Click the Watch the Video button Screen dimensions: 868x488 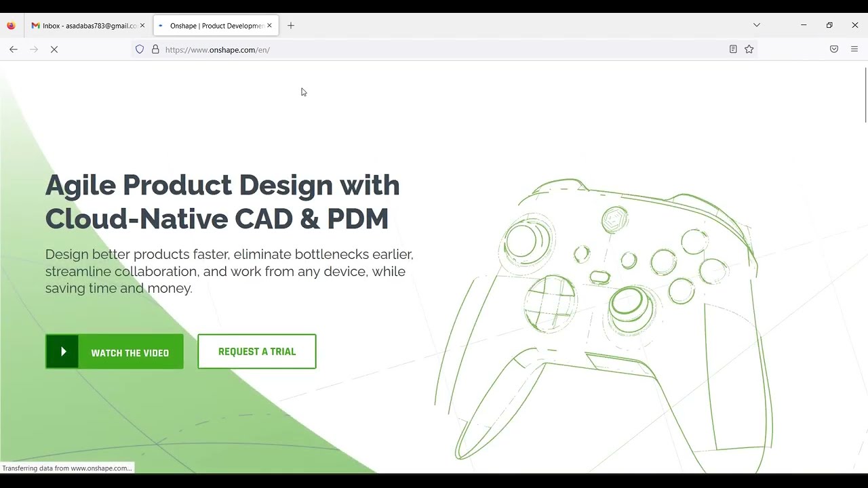coord(114,352)
